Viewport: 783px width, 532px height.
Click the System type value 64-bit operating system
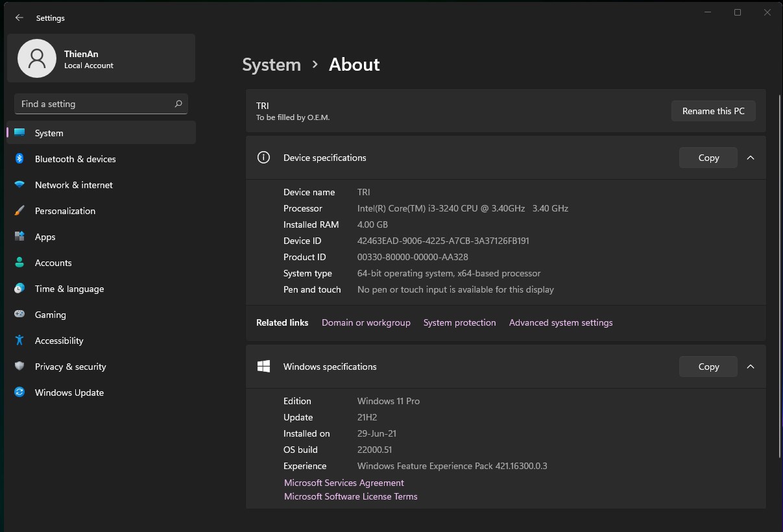pos(449,273)
